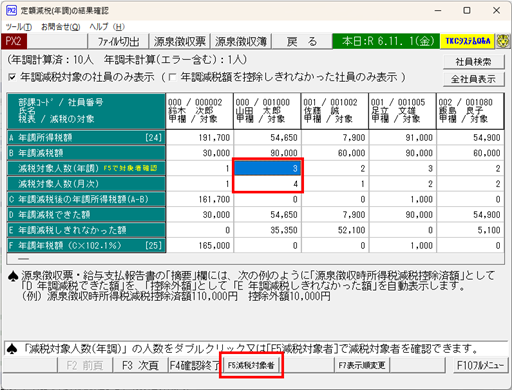The height and width of the screenshot is (390, 512).
Task: Click the value 91,000 in row A
Action: point(419,138)
